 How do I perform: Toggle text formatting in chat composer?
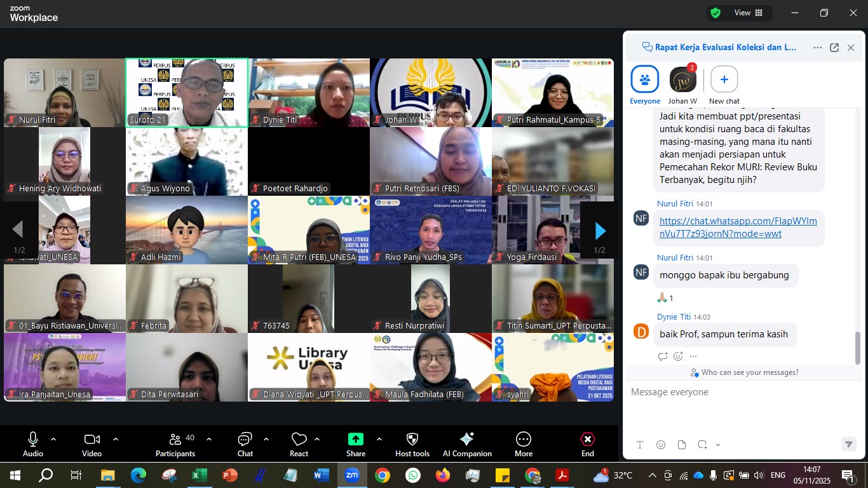pyautogui.click(x=640, y=445)
